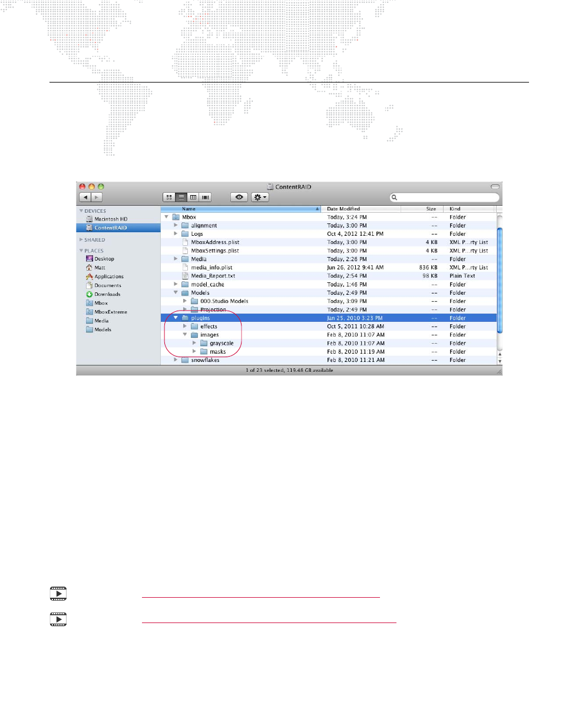Expand the alignment folder
Viewport: 562px width, 728px height.
[176, 225]
